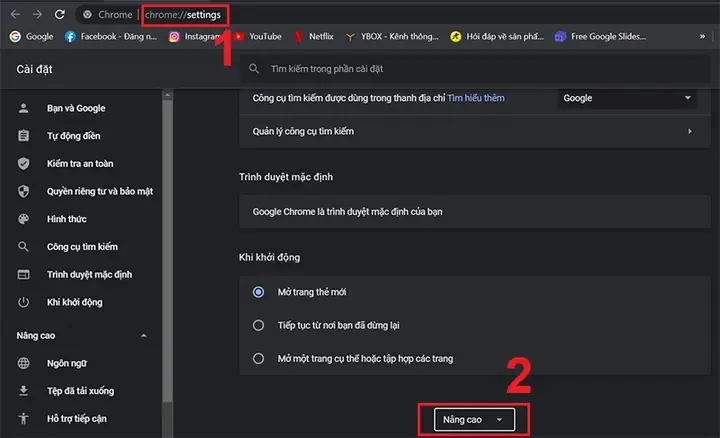Click the Tự động điền clipboard icon
The image size is (720, 438).
pos(23,136)
